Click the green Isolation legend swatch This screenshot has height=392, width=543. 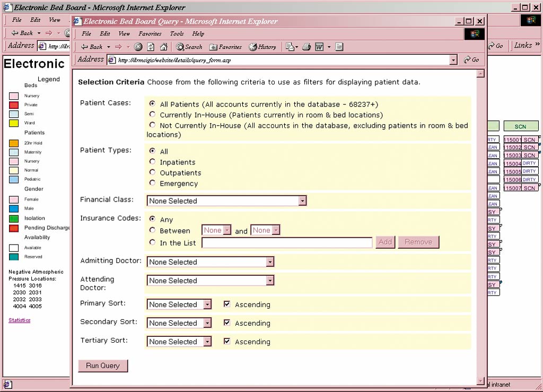[13, 218]
